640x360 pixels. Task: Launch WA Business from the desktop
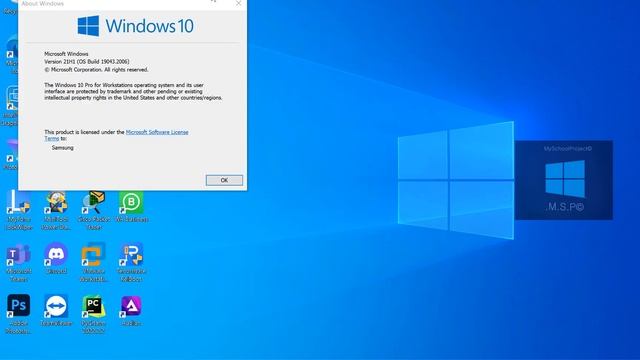point(131,207)
